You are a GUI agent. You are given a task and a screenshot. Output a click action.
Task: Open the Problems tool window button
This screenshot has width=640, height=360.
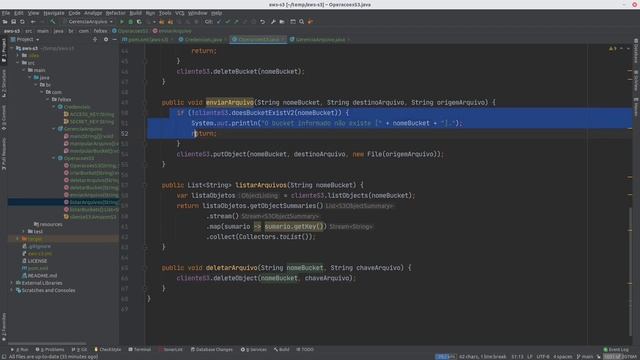pyautogui.click(x=50, y=349)
